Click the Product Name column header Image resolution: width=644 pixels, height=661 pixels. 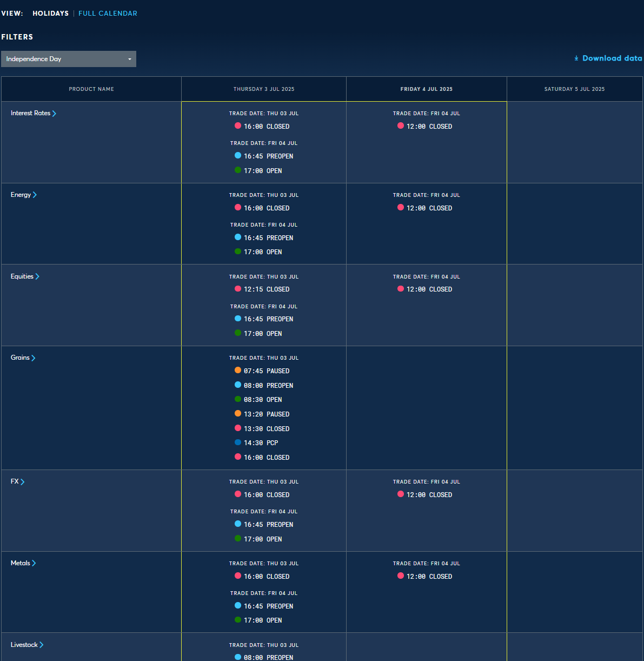(91, 89)
